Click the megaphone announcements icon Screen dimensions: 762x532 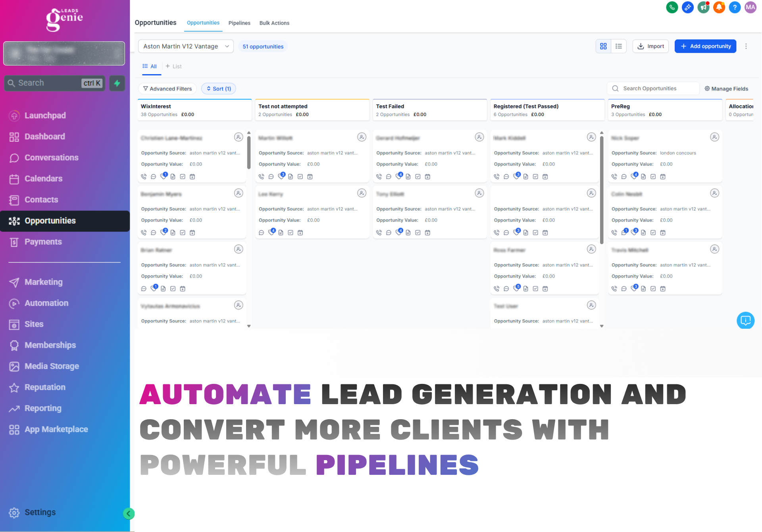click(x=703, y=7)
